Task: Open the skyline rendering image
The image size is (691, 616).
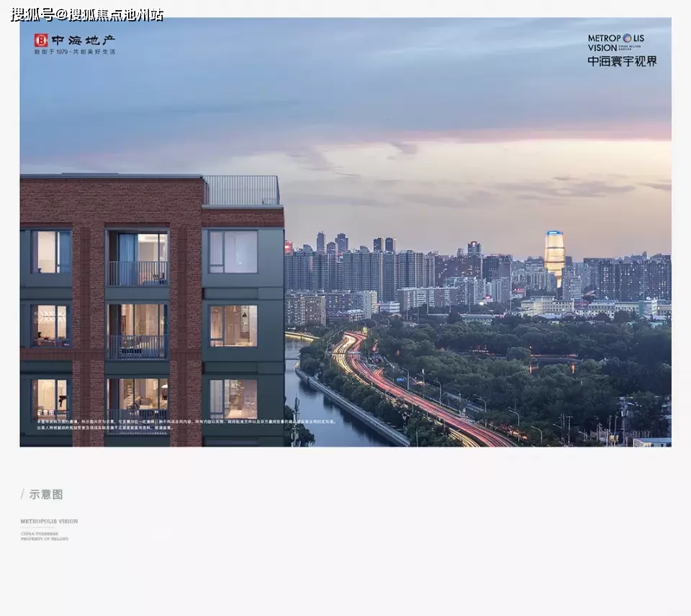Action: point(345,232)
